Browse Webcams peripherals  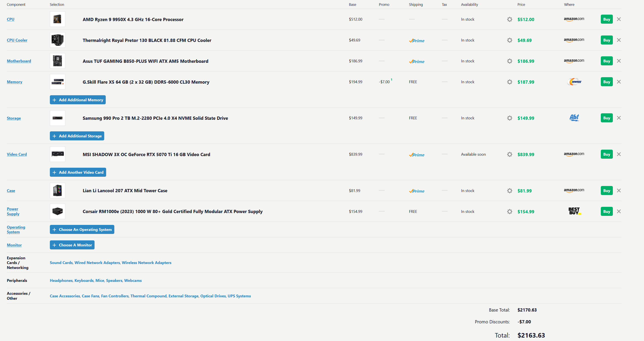[x=133, y=280]
